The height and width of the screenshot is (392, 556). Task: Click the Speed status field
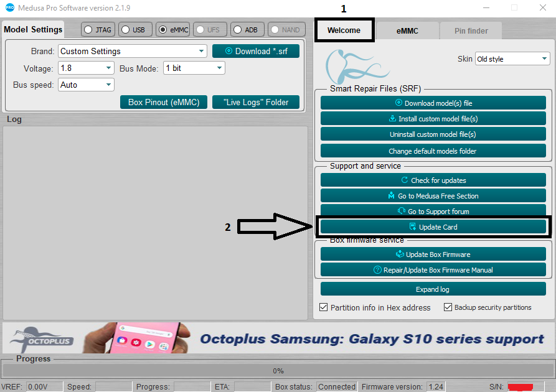tap(113, 386)
